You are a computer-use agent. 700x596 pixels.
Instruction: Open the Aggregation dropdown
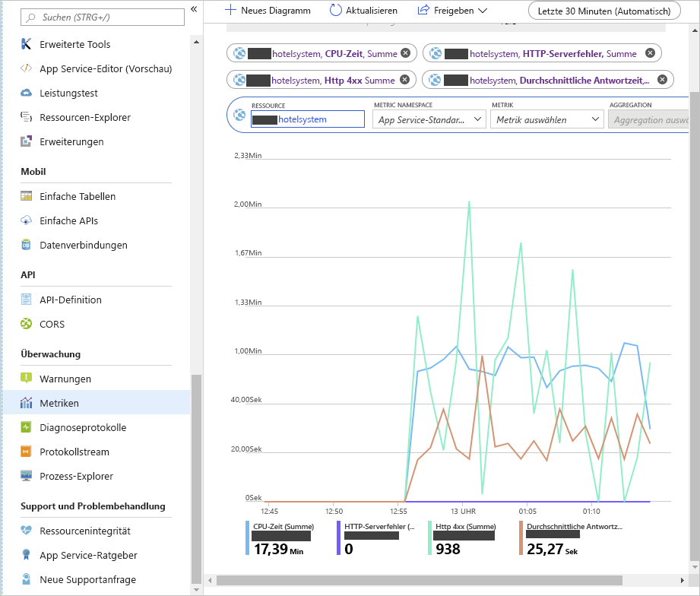click(648, 119)
